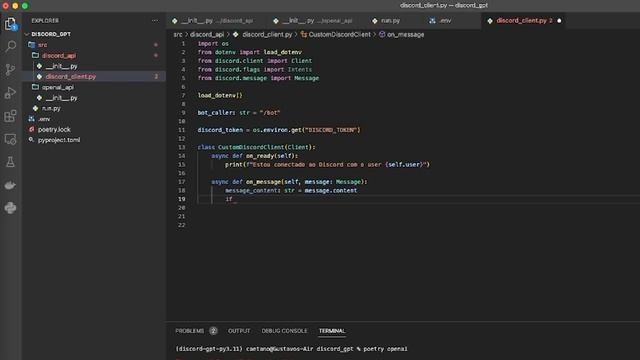640x360 pixels.
Task: Click line number 13 in the gutter
Action: 182,147
